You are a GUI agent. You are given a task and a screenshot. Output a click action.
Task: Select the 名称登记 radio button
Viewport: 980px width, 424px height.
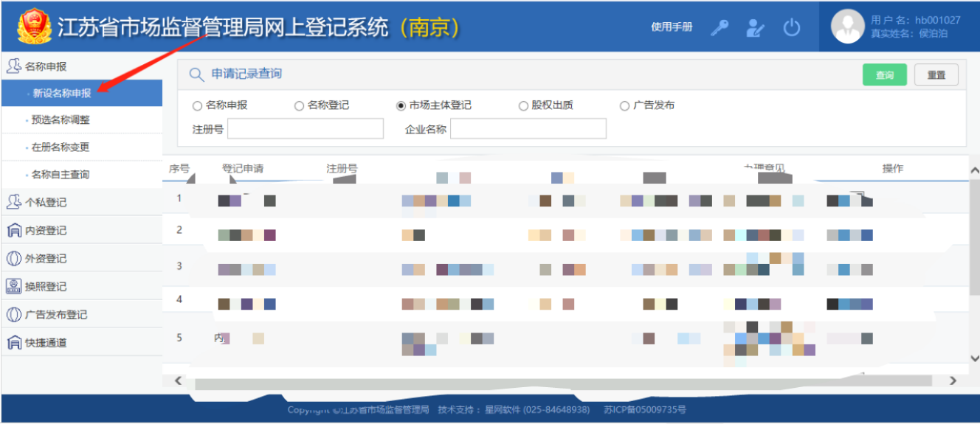click(299, 105)
